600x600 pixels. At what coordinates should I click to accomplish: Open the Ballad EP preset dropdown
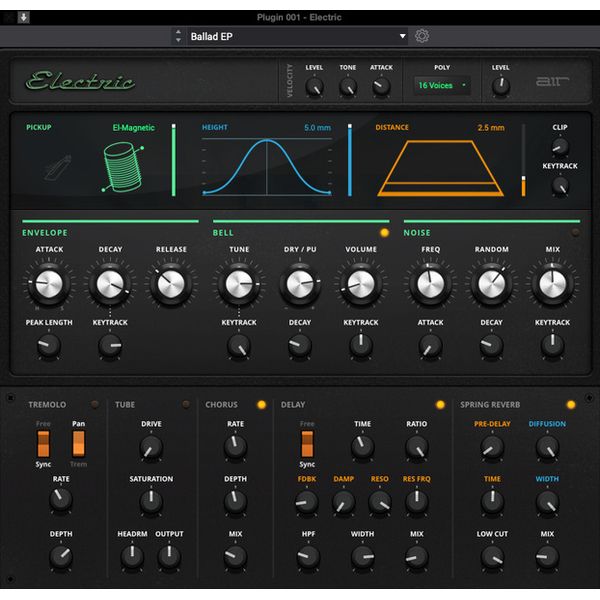pos(297,36)
